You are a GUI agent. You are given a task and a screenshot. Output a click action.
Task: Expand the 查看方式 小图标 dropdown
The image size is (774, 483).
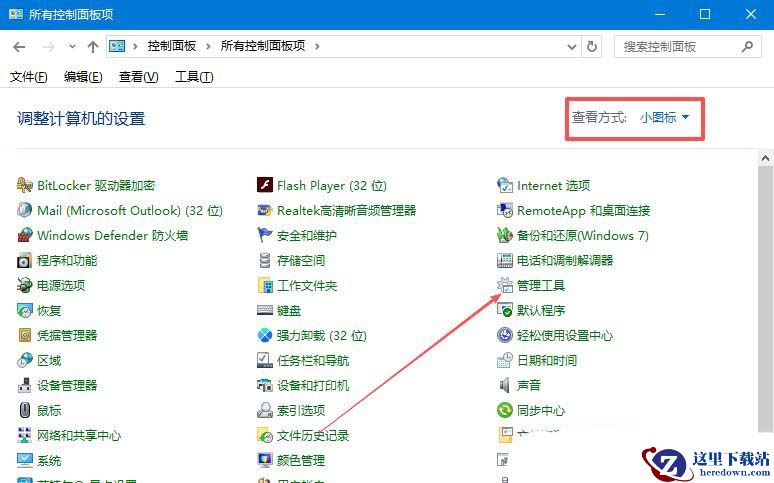point(664,118)
